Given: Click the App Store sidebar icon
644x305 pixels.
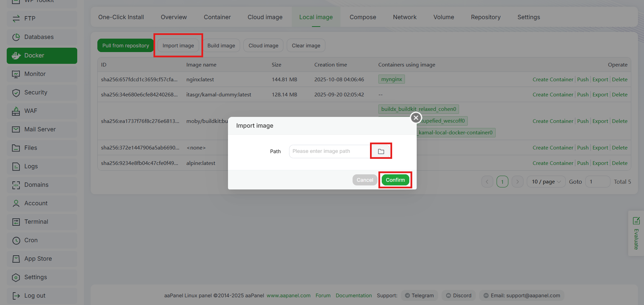Looking at the screenshot, I should point(16,259).
